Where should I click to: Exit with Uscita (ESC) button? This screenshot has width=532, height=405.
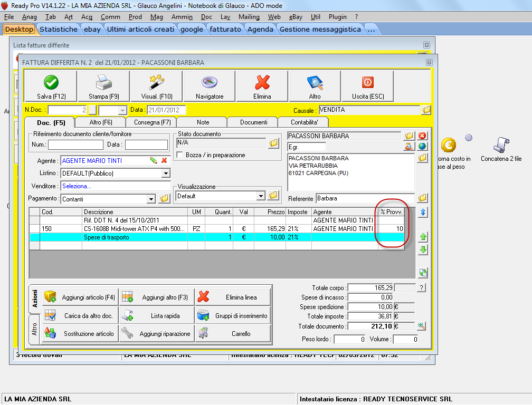[368, 86]
